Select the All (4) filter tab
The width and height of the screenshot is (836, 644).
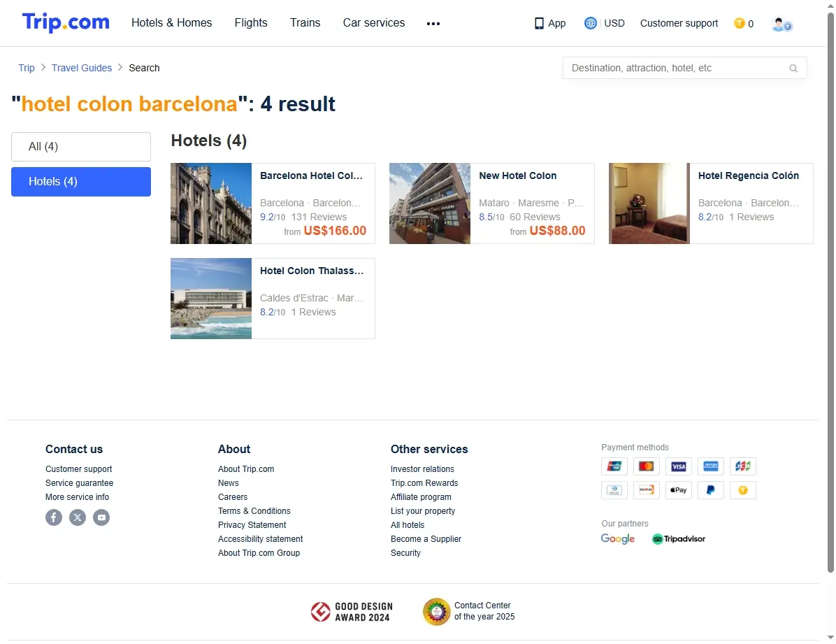81,147
